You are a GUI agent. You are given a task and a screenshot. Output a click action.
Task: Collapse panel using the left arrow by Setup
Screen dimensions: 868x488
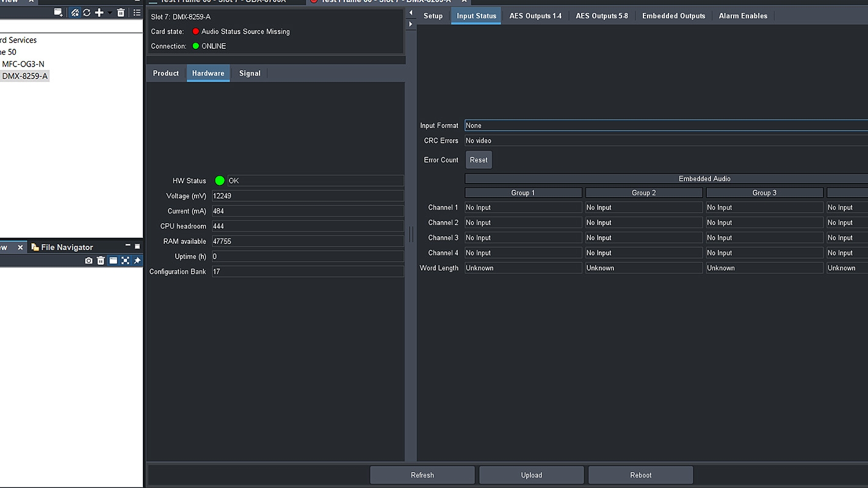(x=411, y=13)
